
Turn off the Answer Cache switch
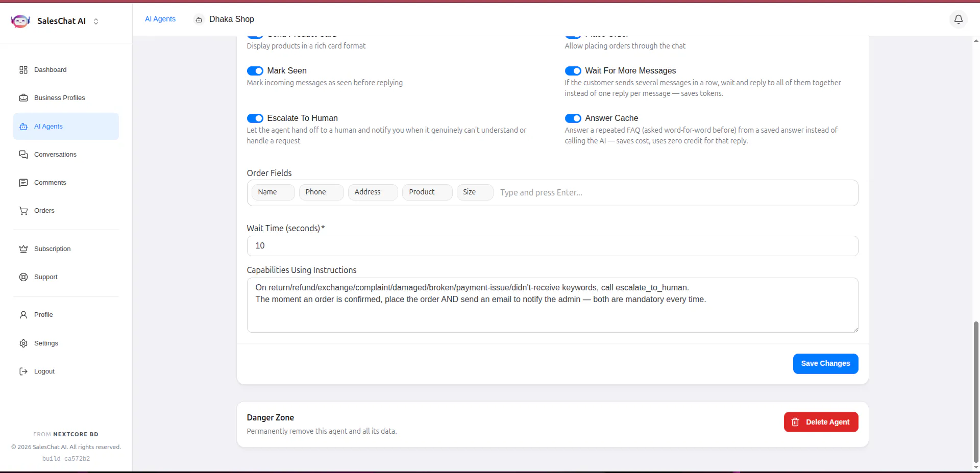[x=573, y=118]
